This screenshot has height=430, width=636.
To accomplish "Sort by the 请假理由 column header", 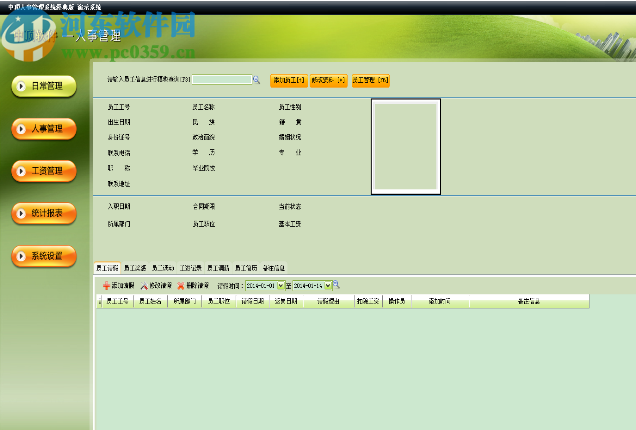I will pyautogui.click(x=329, y=301).
